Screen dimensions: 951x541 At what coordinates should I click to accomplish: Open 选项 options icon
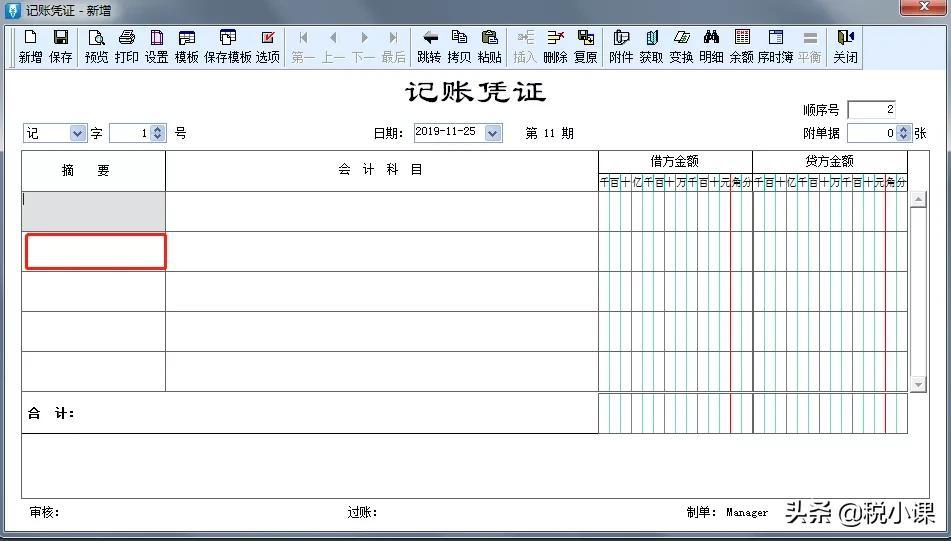point(267,46)
